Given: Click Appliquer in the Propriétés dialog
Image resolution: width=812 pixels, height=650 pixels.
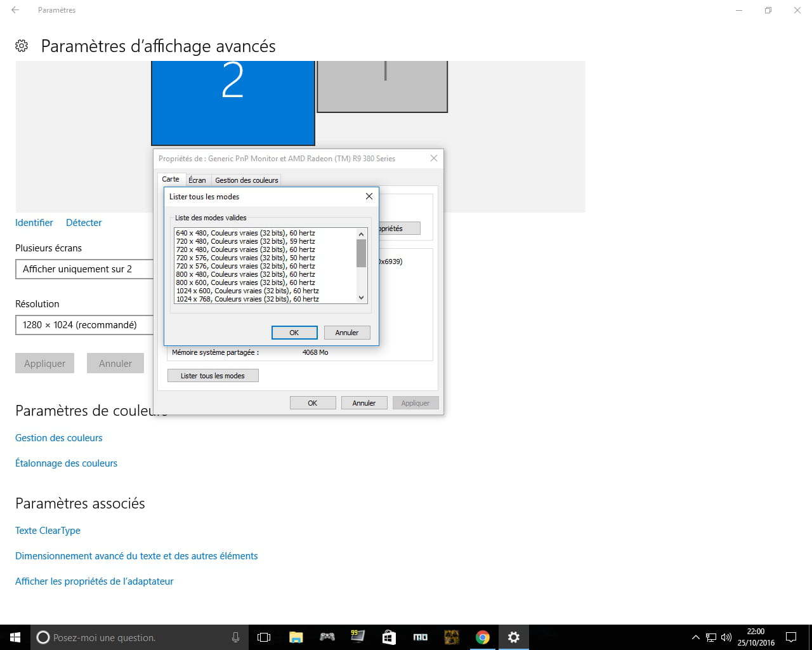Looking at the screenshot, I should coord(416,403).
